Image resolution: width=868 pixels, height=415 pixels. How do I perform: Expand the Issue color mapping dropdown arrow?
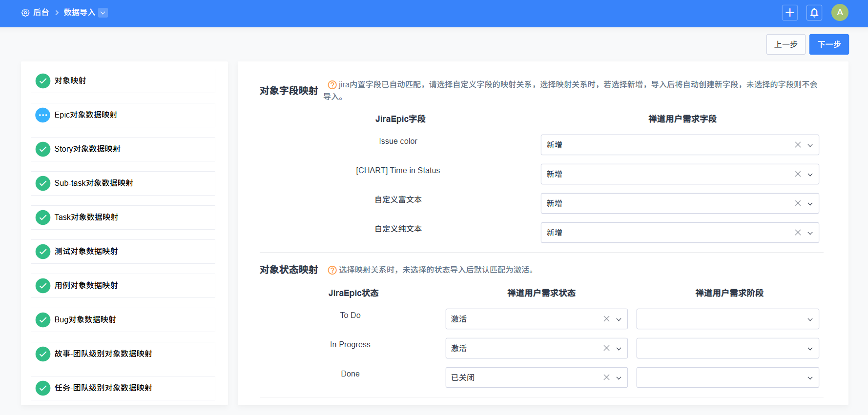pyautogui.click(x=810, y=145)
